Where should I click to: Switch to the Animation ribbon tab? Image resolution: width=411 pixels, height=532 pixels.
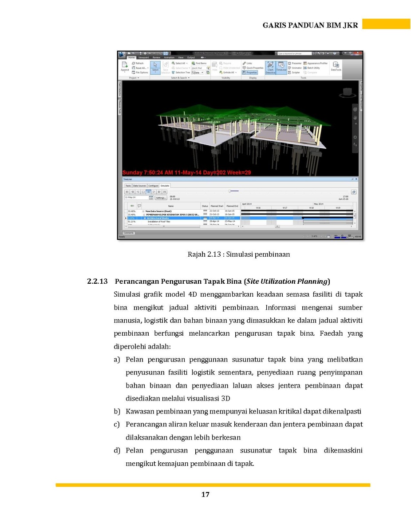(169, 57)
